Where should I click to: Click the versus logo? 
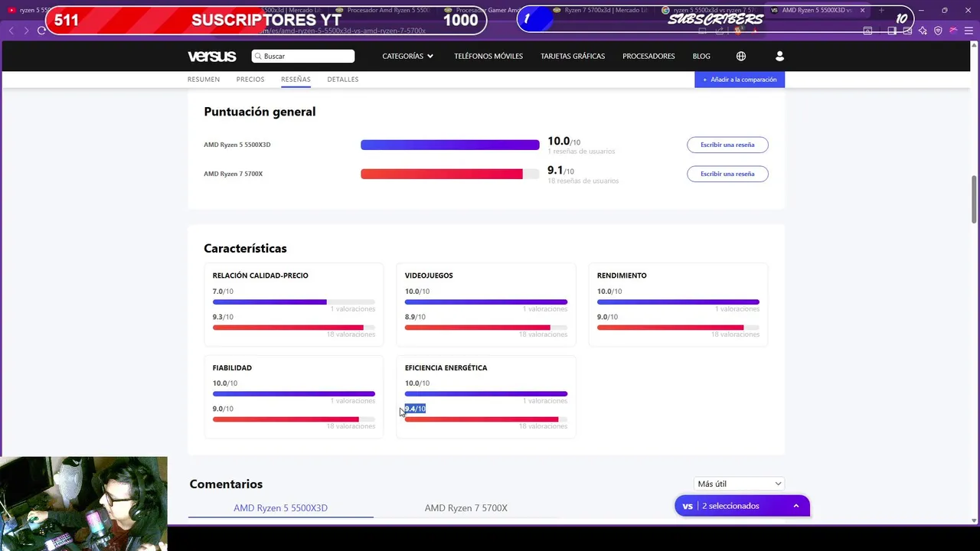click(211, 56)
